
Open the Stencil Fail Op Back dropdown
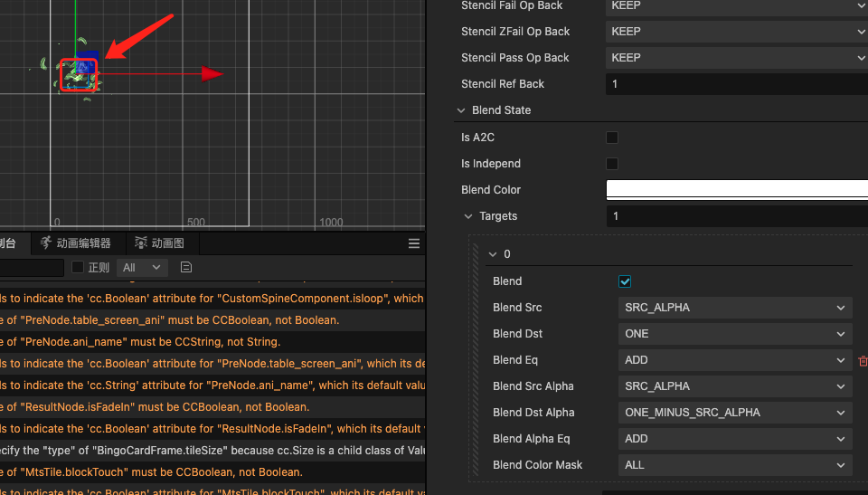pyautogui.click(x=736, y=6)
